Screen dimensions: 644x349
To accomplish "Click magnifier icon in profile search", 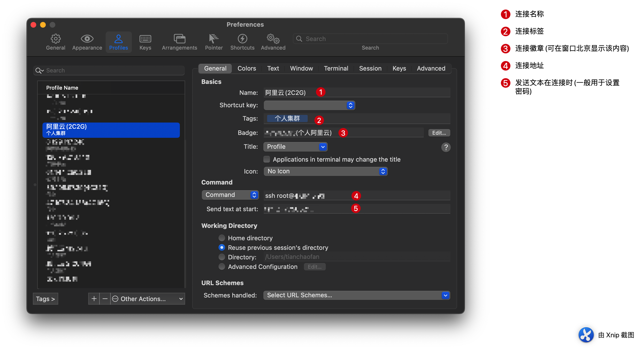I will pyautogui.click(x=39, y=71).
